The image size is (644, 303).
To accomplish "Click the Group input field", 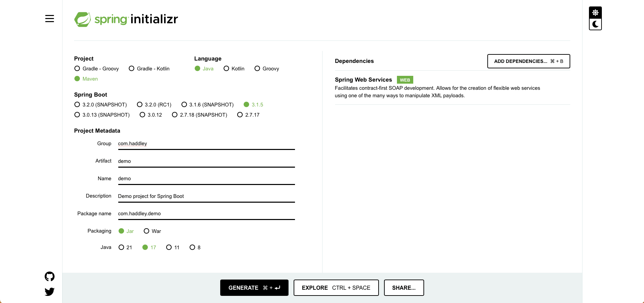I will pos(206,144).
